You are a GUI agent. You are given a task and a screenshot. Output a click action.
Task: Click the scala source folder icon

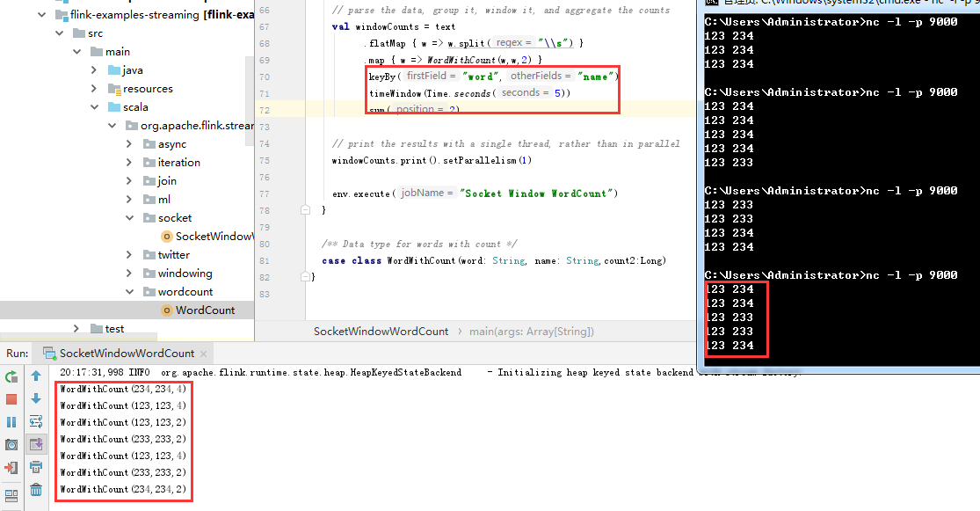point(113,107)
